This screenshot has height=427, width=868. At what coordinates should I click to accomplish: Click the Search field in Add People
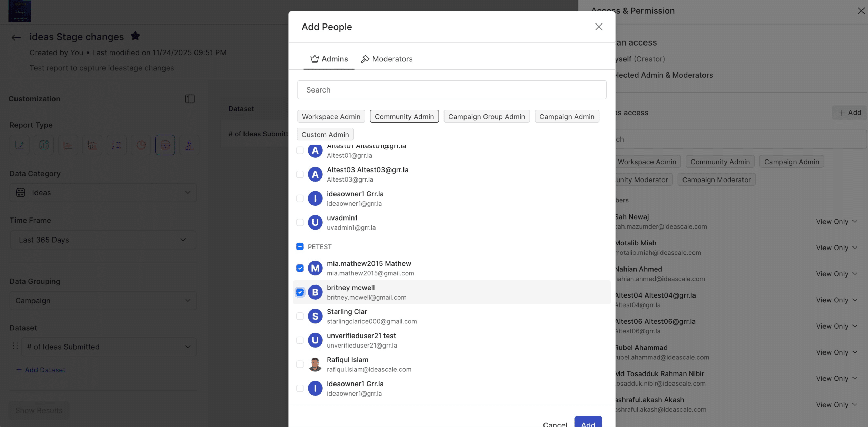point(451,90)
